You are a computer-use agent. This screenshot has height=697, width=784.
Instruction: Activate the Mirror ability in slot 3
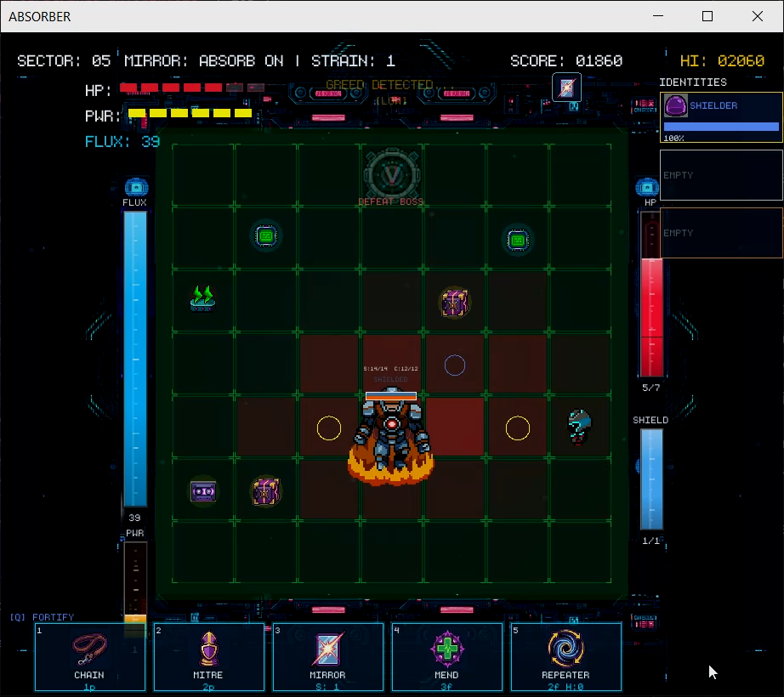pyautogui.click(x=327, y=656)
